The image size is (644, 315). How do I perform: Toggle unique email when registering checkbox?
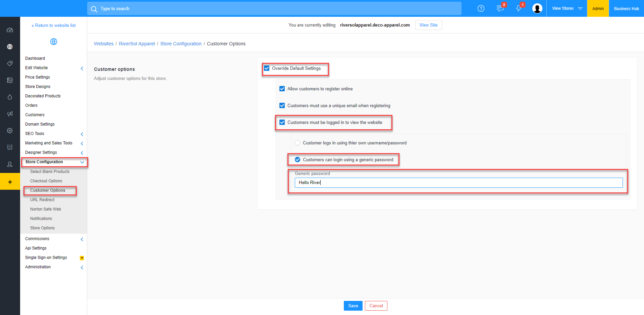tap(282, 105)
